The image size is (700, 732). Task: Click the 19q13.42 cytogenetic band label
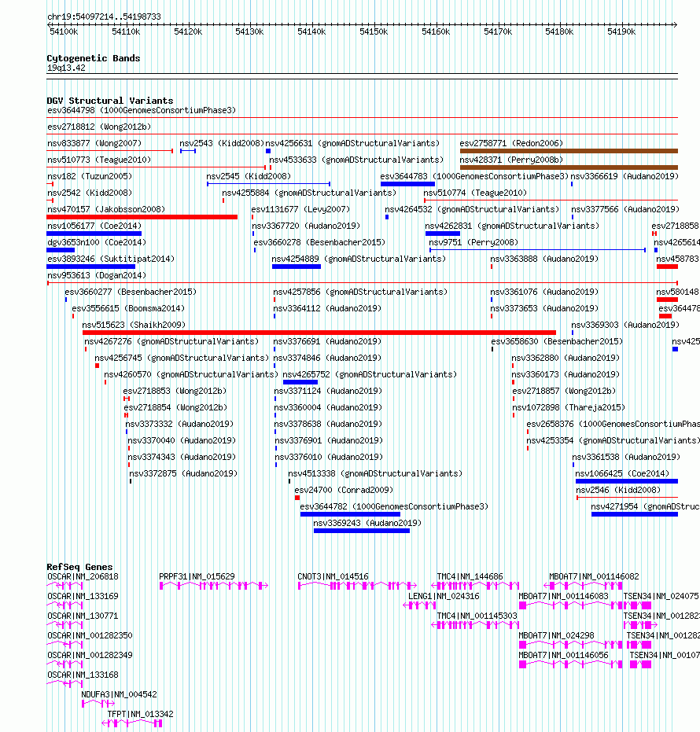(x=66, y=68)
